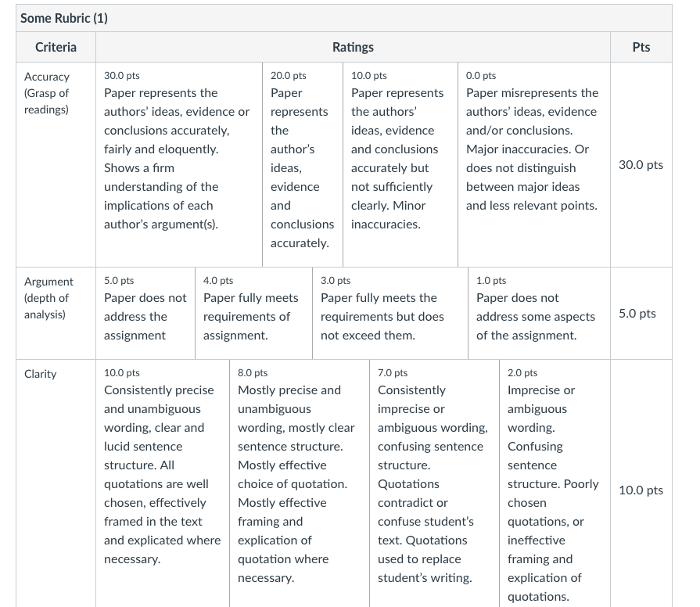Select Argument 3.0 pts rating cell
700x607 pixels.
click(390, 314)
